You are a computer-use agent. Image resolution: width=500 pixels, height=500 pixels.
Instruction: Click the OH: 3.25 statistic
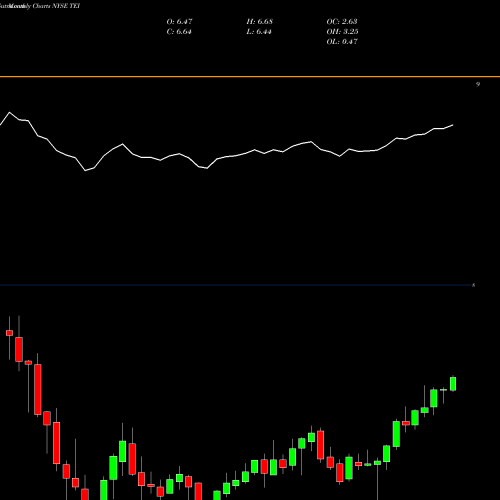tap(342, 32)
